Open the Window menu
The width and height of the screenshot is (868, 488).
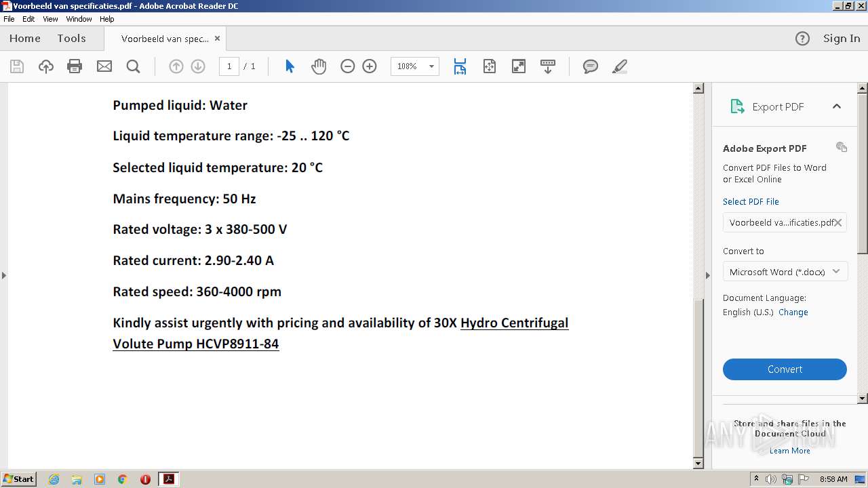pos(79,19)
